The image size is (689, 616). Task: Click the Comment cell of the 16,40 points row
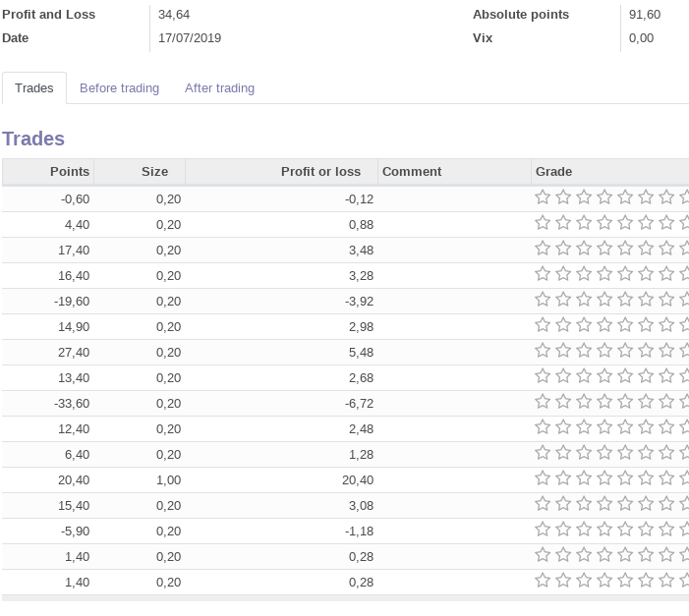pyautogui.click(x=454, y=275)
